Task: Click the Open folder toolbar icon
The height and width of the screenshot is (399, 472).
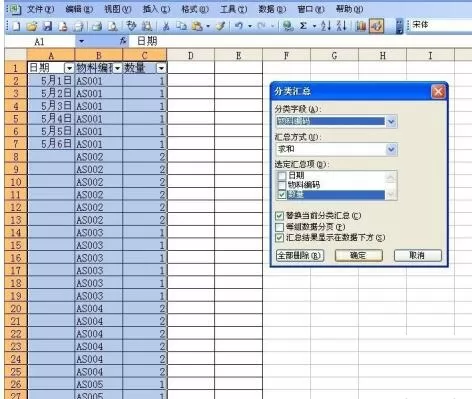Action: point(32,26)
